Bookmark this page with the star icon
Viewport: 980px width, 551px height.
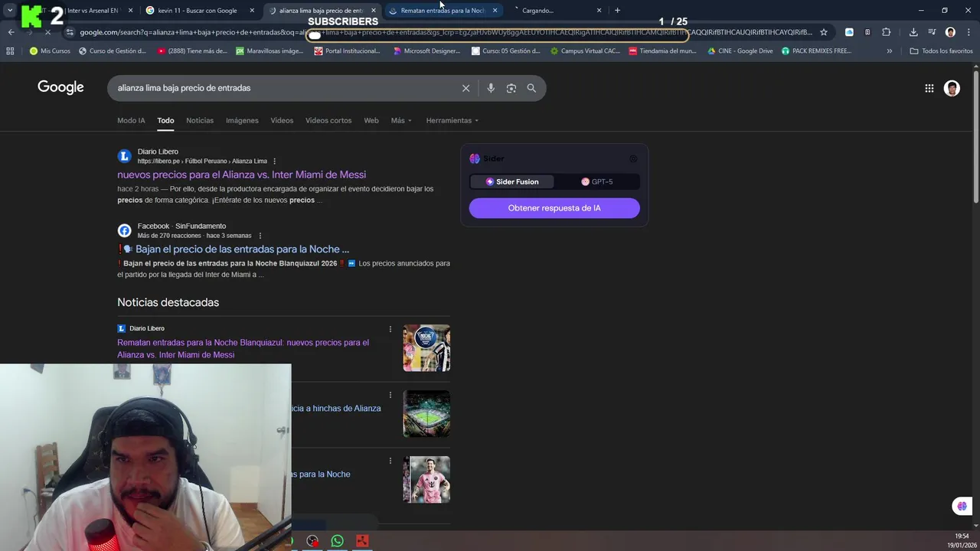click(824, 32)
